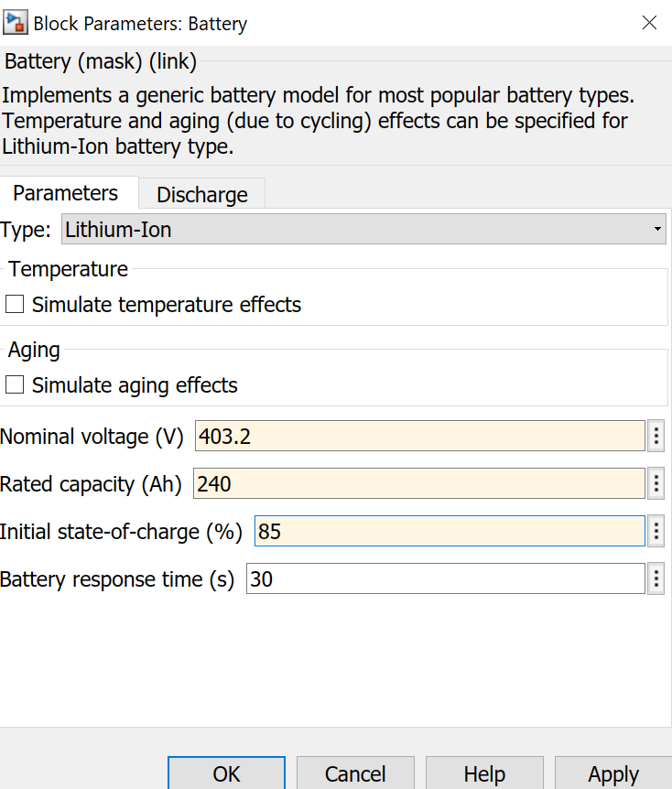The width and height of the screenshot is (672, 789).
Task: Close the Block Parameters dialog
Action: click(649, 23)
